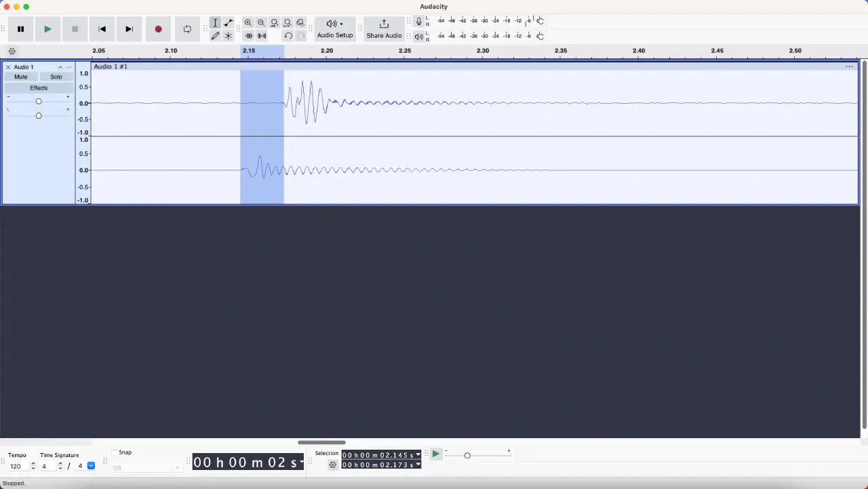The height and width of the screenshot is (489, 868).
Task: Open the Effects panel for Audio 1
Action: pyautogui.click(x=39, y=88)
